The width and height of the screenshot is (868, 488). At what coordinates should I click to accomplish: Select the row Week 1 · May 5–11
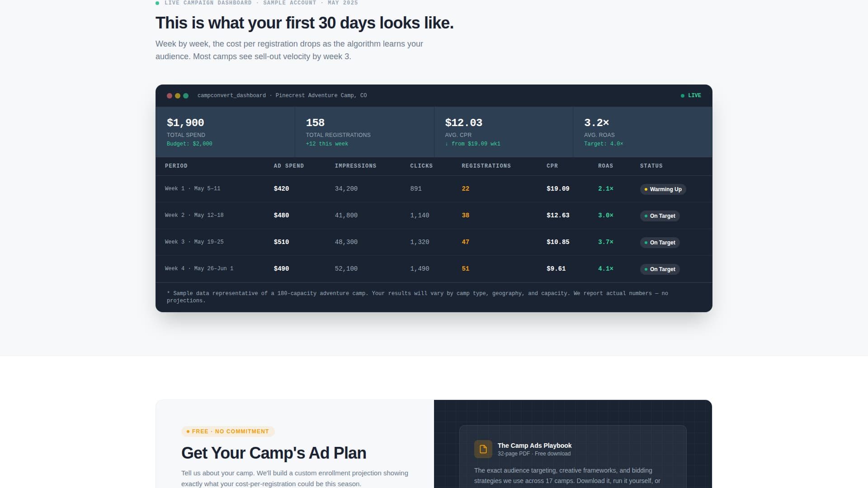pos(434,189)
